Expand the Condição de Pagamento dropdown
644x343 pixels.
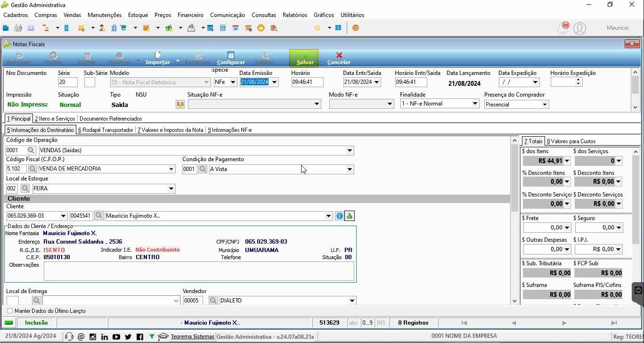click(350, 169)
